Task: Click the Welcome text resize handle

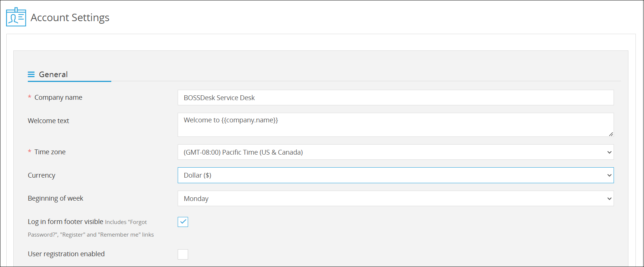Action: tap(611, 134)
